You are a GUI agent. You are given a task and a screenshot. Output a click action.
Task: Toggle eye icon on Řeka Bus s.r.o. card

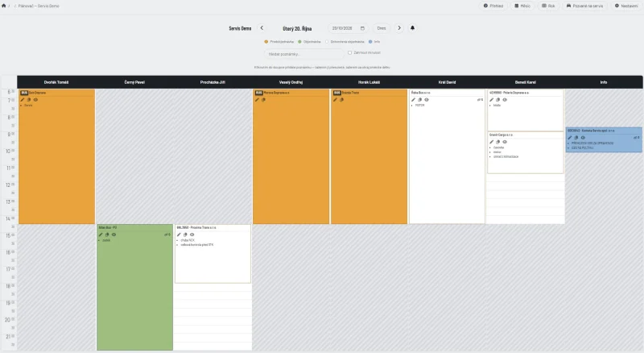point(427,100)
